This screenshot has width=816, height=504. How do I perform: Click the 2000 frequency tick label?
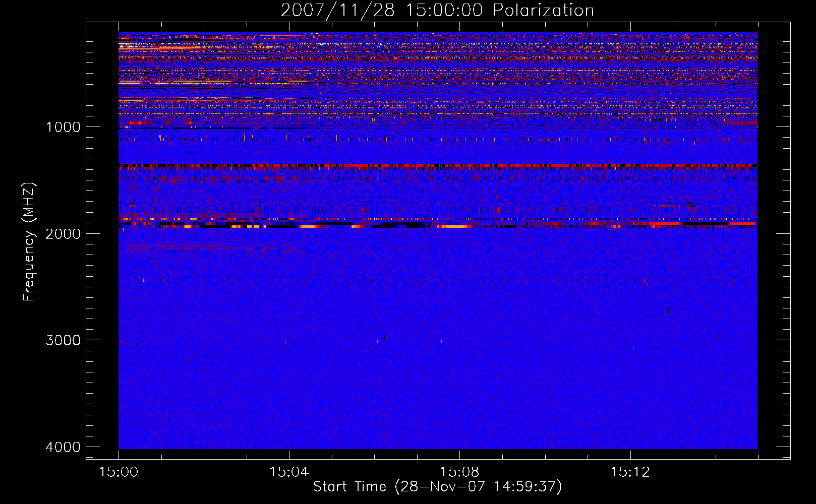pos(63,234)
